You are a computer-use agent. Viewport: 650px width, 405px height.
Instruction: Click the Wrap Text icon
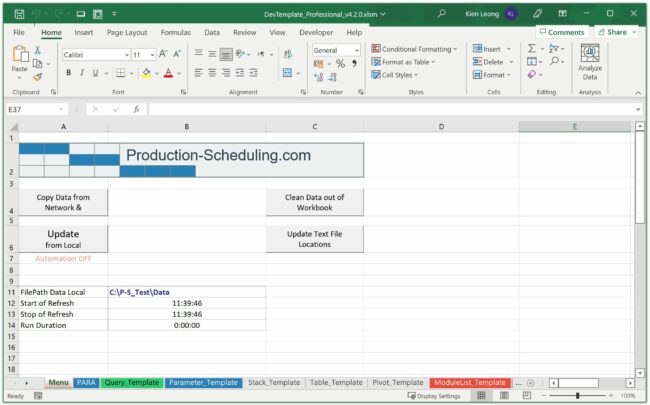[287, 54]
